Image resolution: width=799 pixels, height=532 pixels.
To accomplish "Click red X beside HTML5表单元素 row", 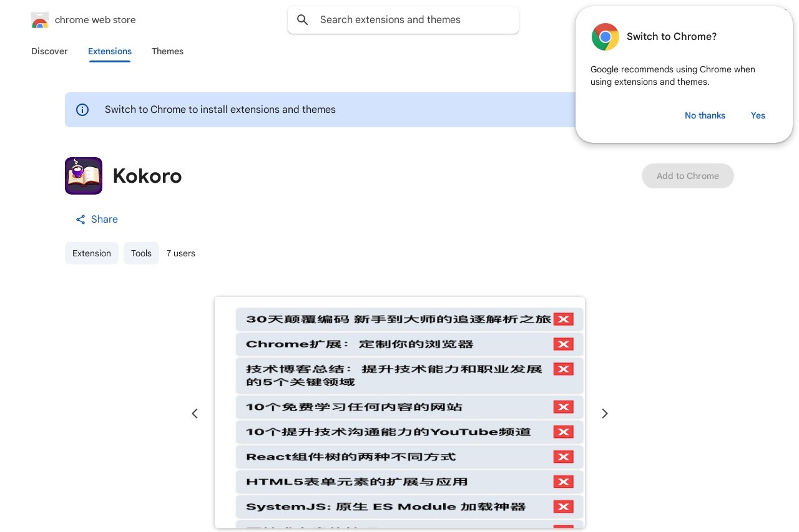I will pos(563,482).
